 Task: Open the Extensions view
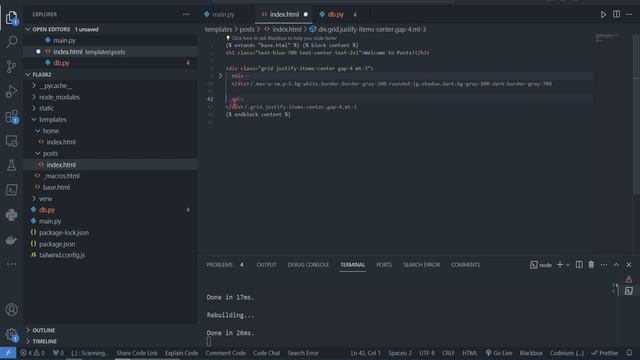click(x=11, y=116)
